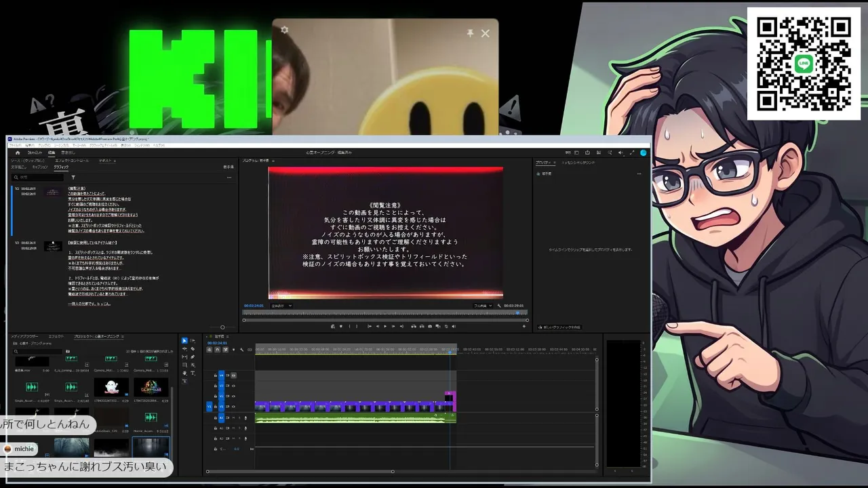Jump to the In point in program monitor
Viewport: 868px width, 488px height.
click(x=370, y=326)
